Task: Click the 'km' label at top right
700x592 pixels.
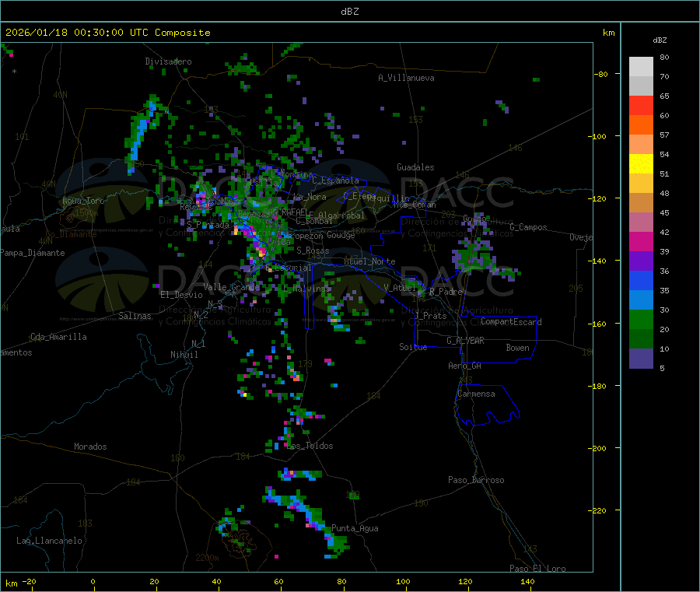Action: (x=609, y=33)
